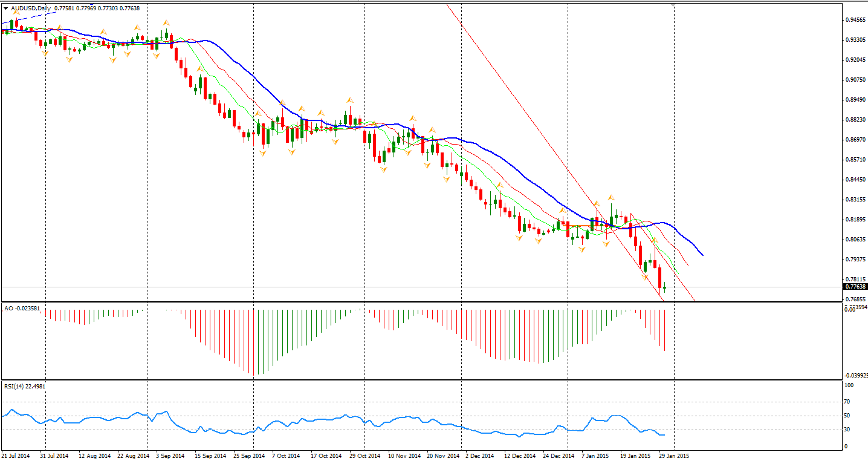Click RSI scale level 0

(846, 446)
